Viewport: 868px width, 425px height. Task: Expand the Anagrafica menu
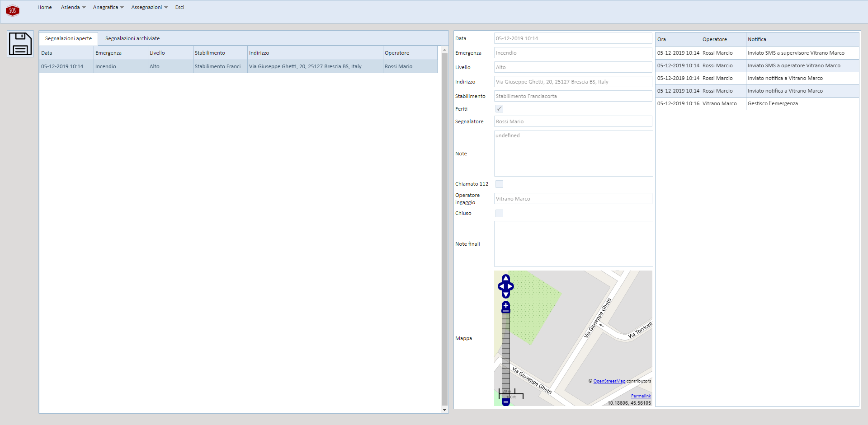click(108, 7)
